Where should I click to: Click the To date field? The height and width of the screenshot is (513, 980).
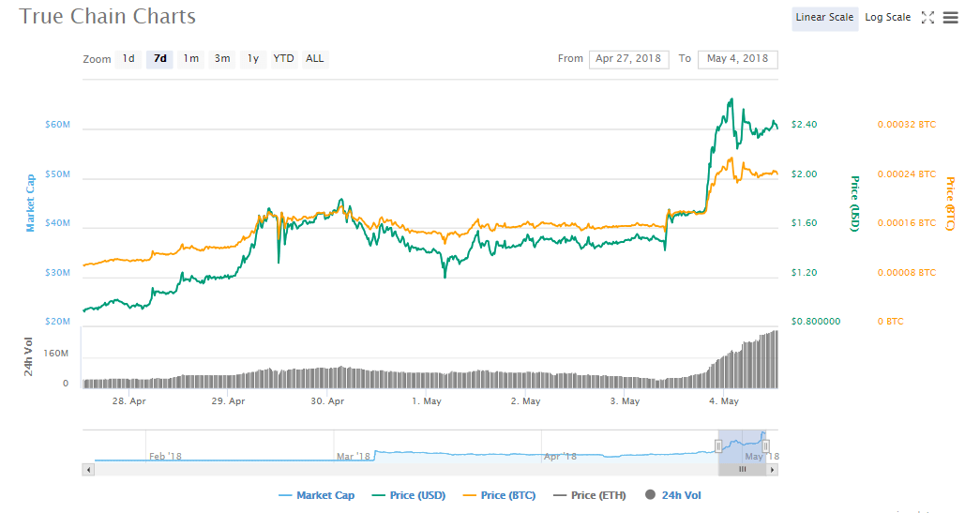pyautogui.click(x=737, y=59)
